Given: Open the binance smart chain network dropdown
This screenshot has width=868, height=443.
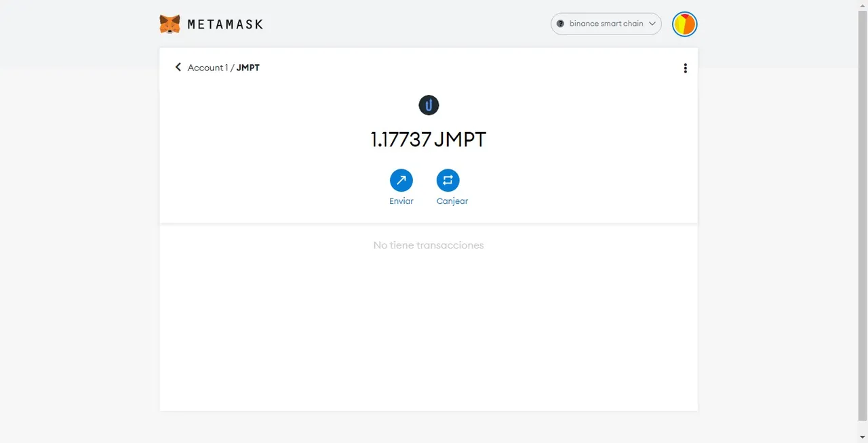Looking at the screenshot, I should tap(606, 24).
